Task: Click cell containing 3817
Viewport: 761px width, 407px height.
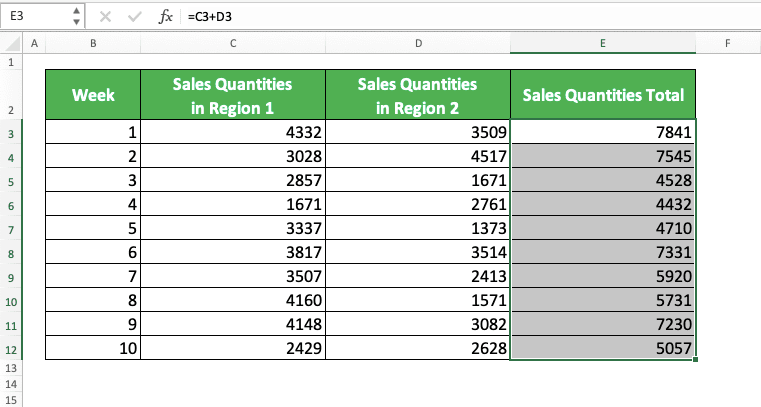Action: point(233,252)
